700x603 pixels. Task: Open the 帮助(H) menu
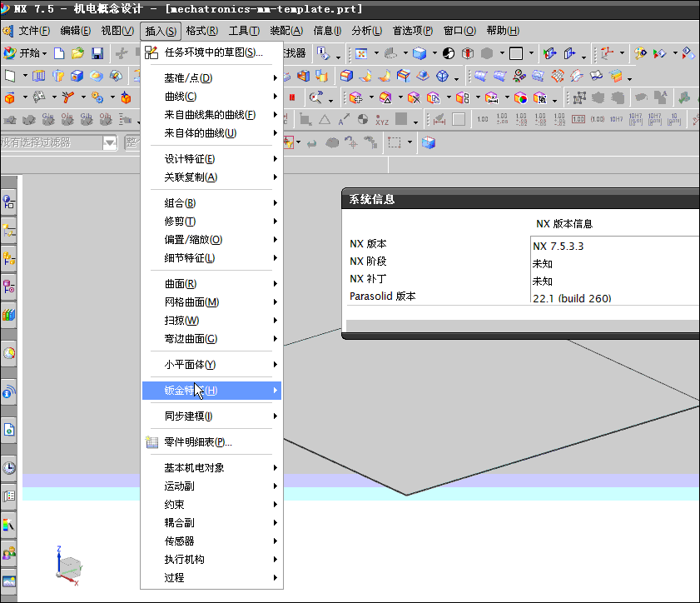click(x=503, y=31)
